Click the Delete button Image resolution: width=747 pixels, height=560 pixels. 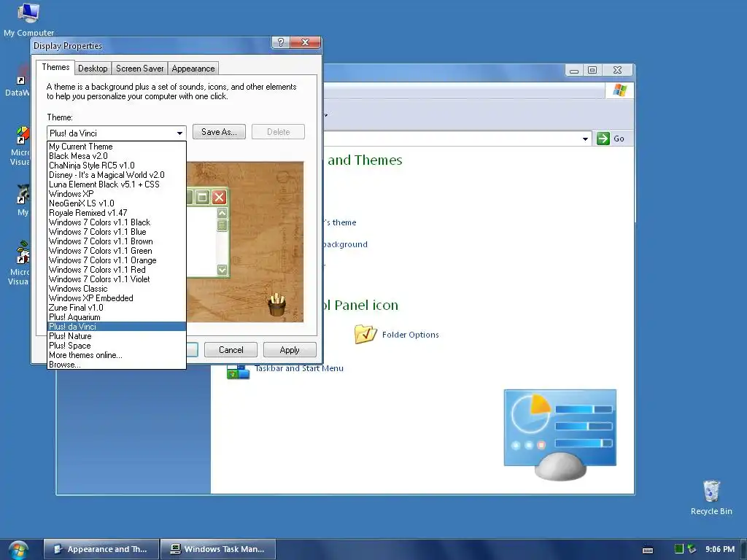(x=278, y=132)
